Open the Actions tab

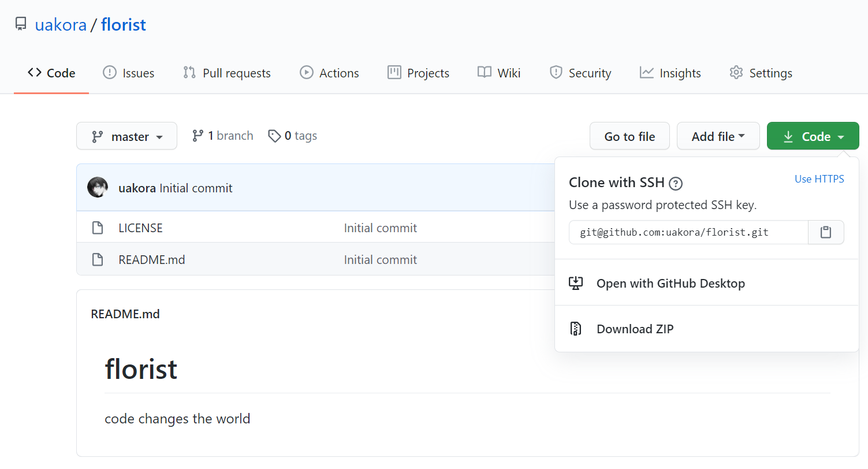pos(329,73)
